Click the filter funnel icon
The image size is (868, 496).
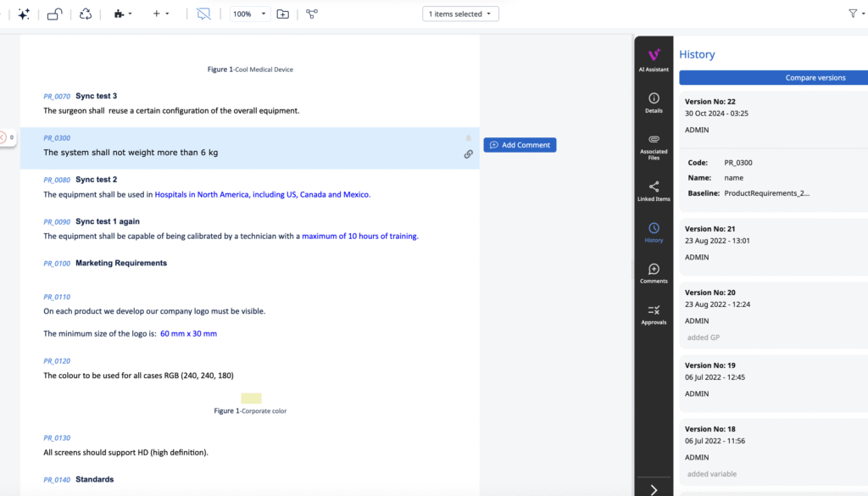(853, 14)
